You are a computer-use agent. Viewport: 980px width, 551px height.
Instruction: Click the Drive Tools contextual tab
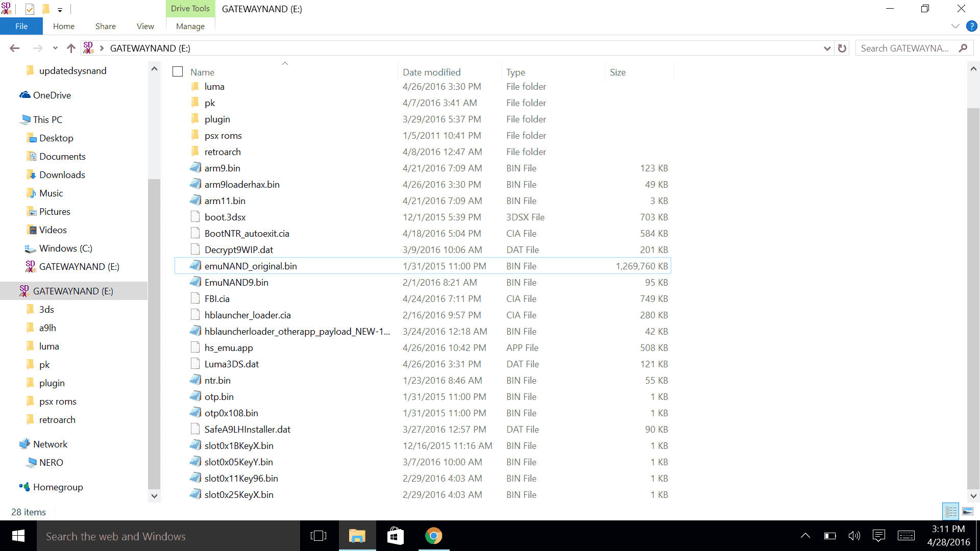pyautogui.click(x=190, y=9)
